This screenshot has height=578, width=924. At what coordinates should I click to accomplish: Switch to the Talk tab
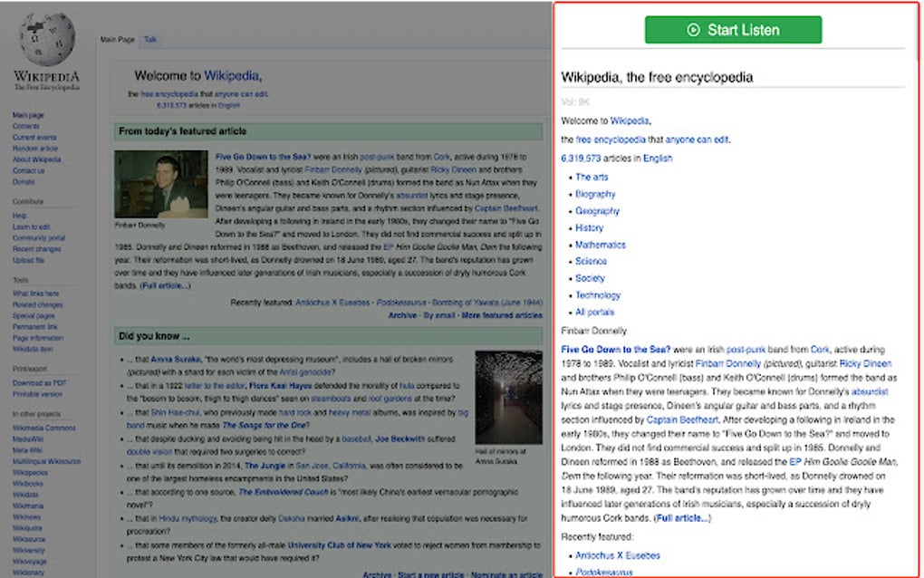click(x=150, y=40)
